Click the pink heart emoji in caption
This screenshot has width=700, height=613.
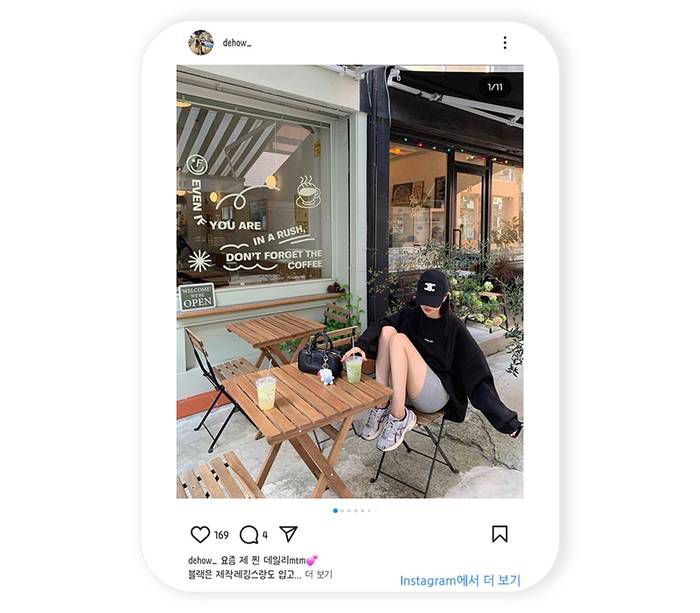click(x=312, y=560)
